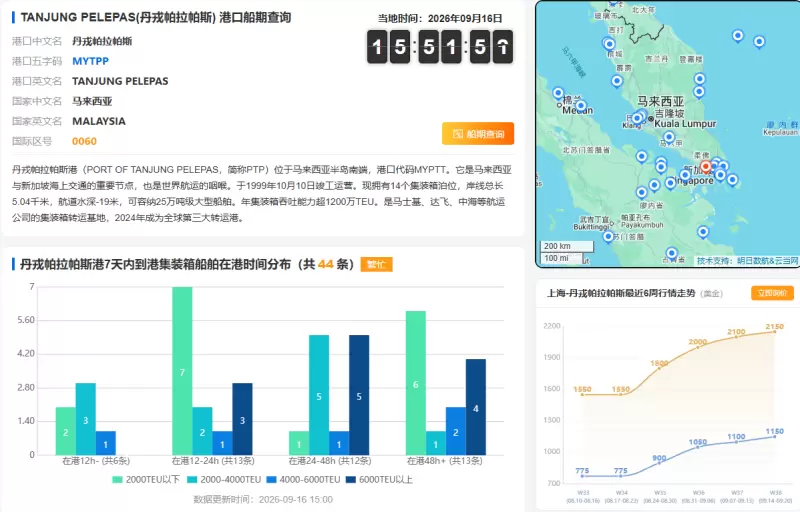
Task: Click the dark blue bar labeled 3 in 在港12-24h
Action: point(242,419)
